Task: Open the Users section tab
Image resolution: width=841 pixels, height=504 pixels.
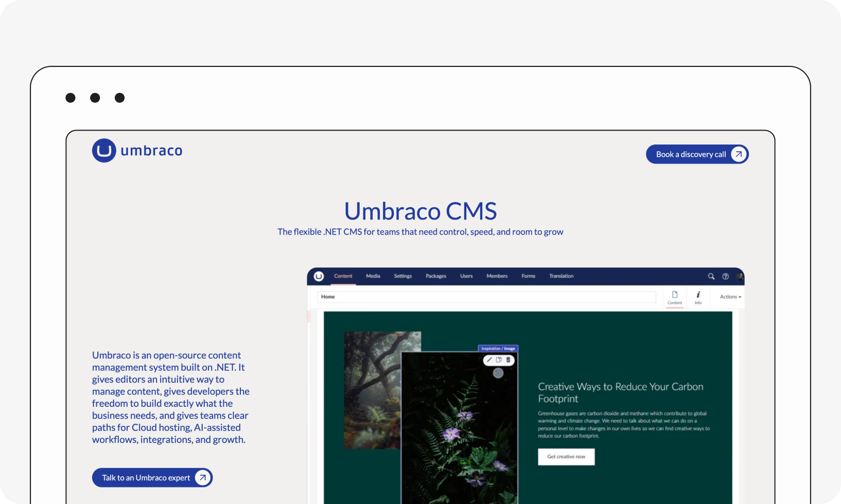Action: (466, 276)
